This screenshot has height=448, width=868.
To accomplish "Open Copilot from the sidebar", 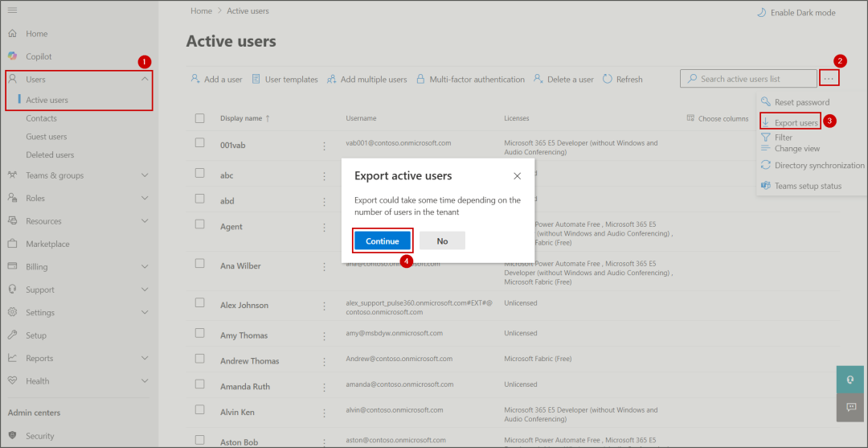I will pos(39,56).
